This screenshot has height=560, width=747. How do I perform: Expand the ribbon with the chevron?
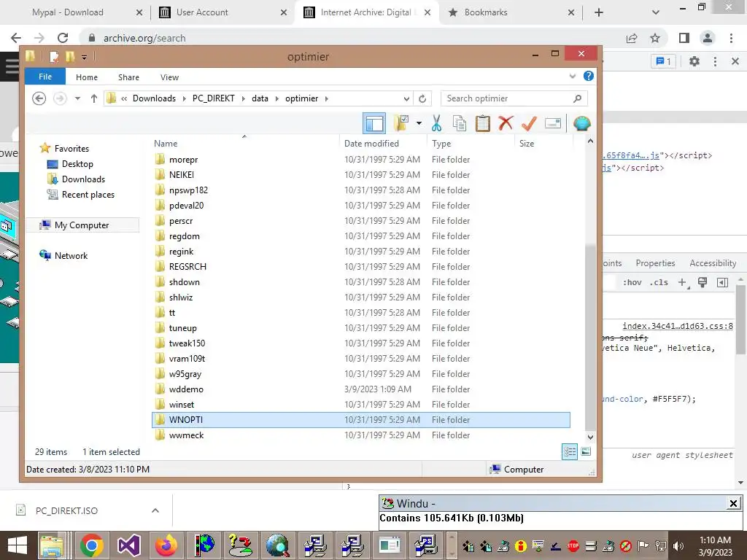click(x=572, y=76)
